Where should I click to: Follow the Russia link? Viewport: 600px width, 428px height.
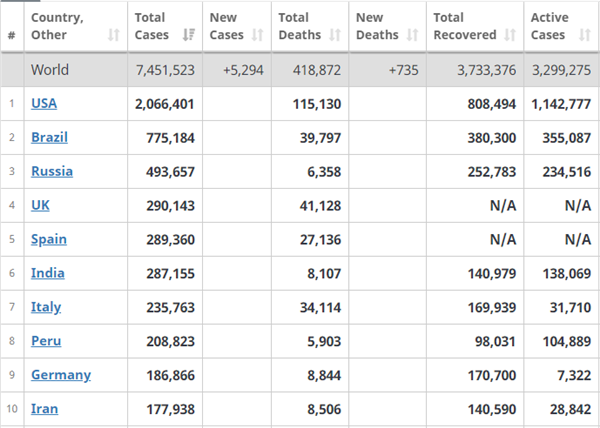pyautogui.click(x=52, y=171)
